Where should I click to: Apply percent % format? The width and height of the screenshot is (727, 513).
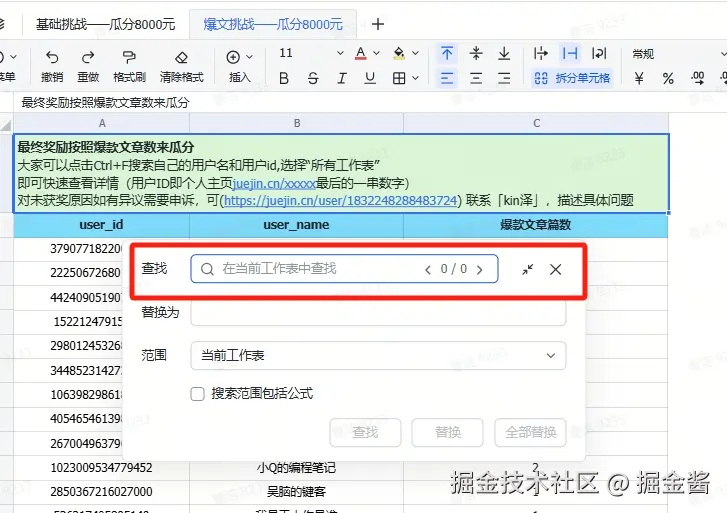(668, 78)
